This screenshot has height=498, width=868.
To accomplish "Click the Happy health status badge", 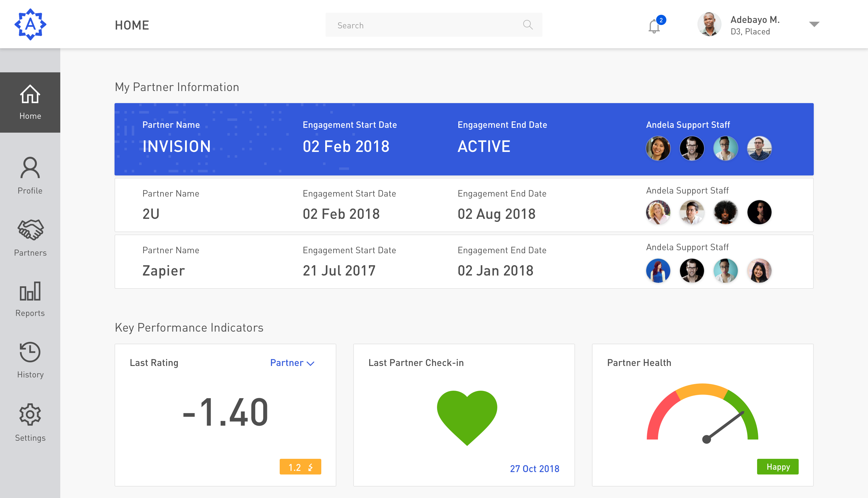I will click(777, 467).
